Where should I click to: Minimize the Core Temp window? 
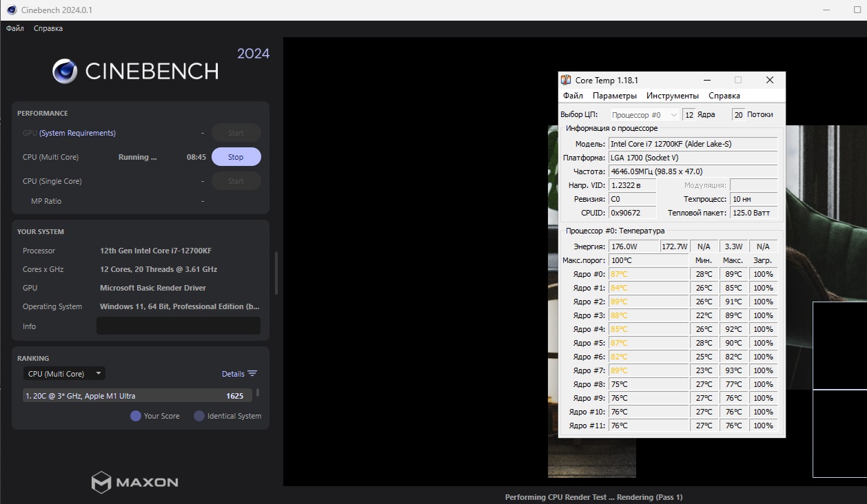(706, 80)
